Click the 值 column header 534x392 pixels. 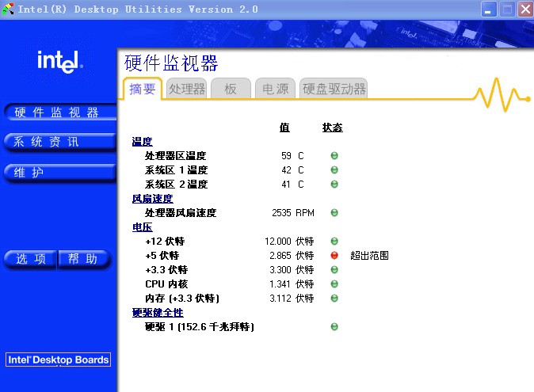point(284,127)
